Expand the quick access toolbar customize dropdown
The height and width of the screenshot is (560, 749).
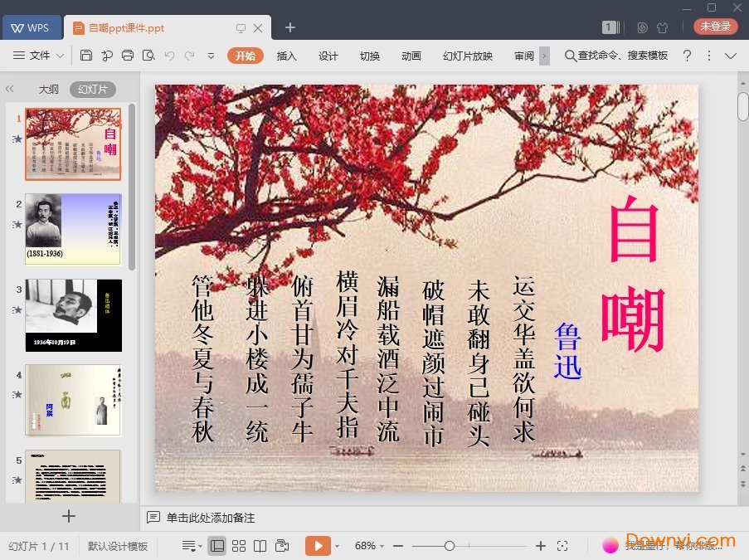coord(212,56)
